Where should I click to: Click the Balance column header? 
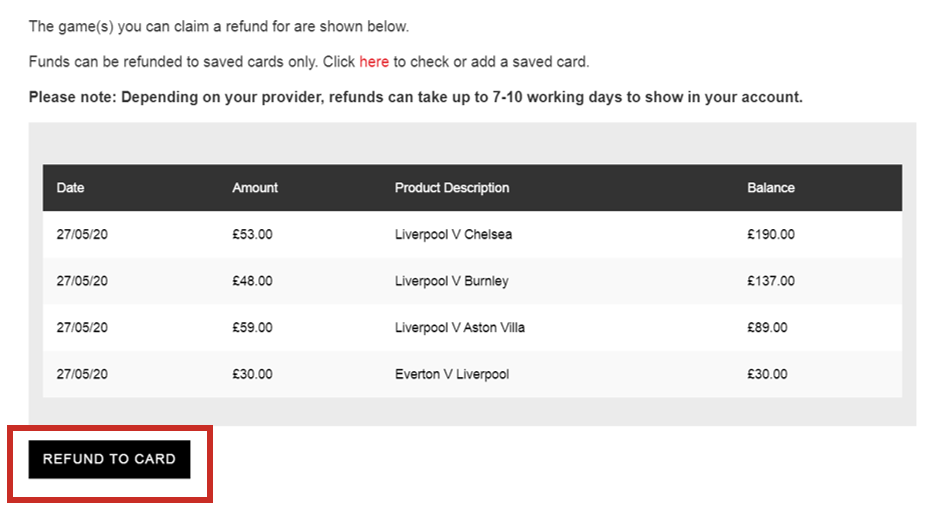pyautogui.click(x=771, y=188)
